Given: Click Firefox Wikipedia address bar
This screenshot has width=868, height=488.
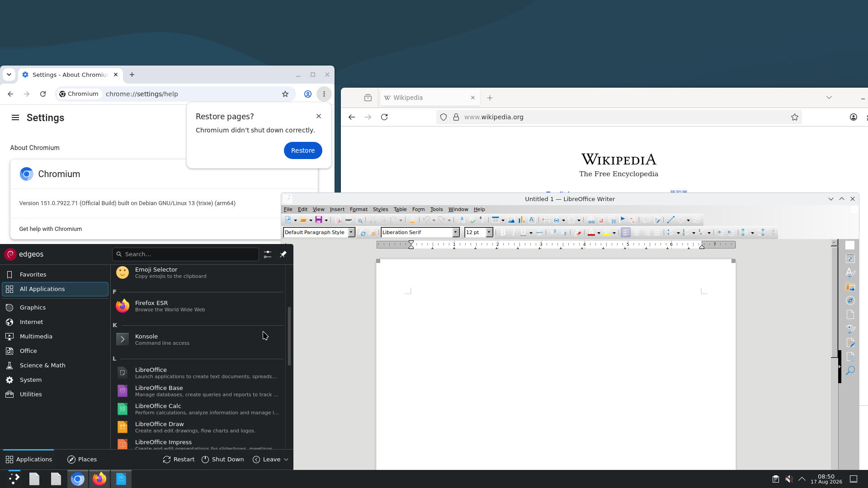Looking at the screenshot, I should point(618,117).
